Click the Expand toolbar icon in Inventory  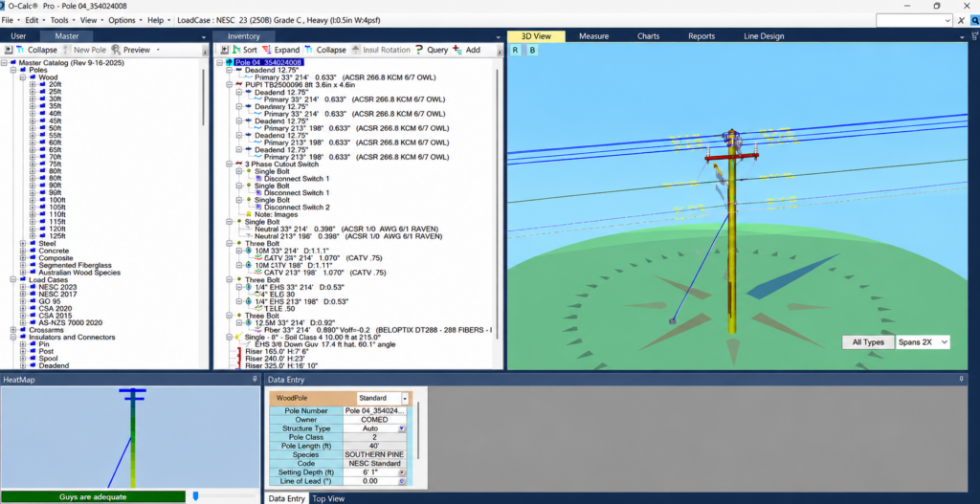point(267,50)
